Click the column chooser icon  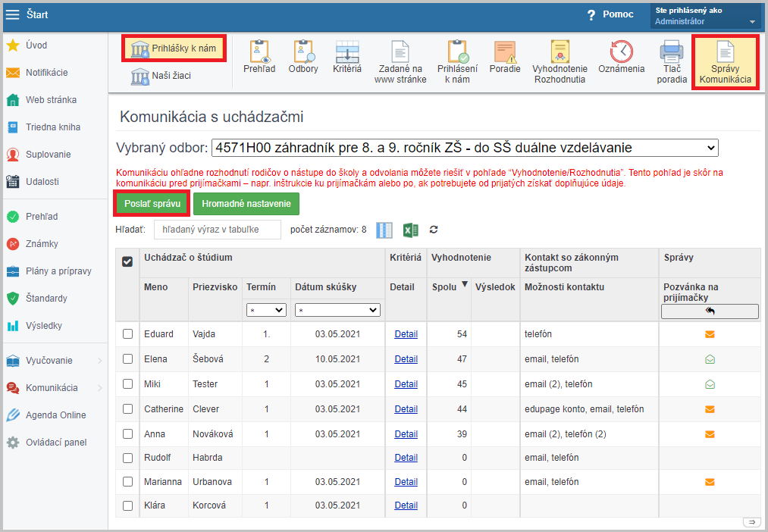384,230
